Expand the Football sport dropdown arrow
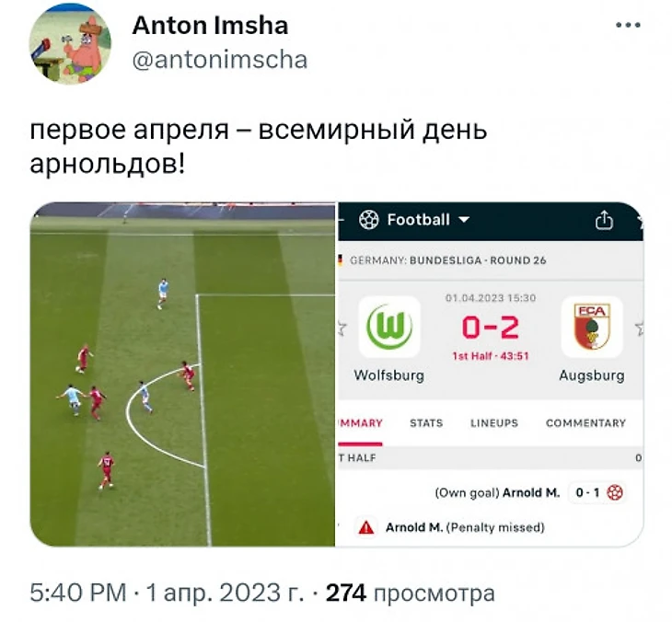 pyautogui.click(x=464, y=220)
